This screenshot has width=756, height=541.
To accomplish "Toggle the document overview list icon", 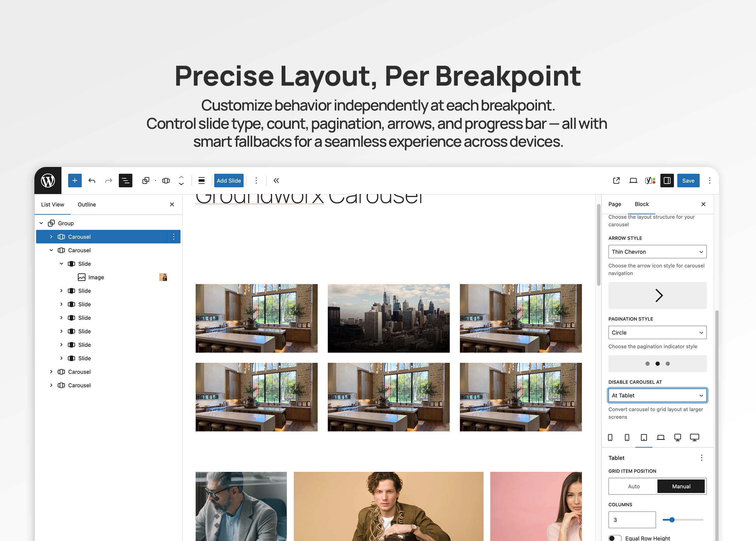I will [x=125, y=180].
